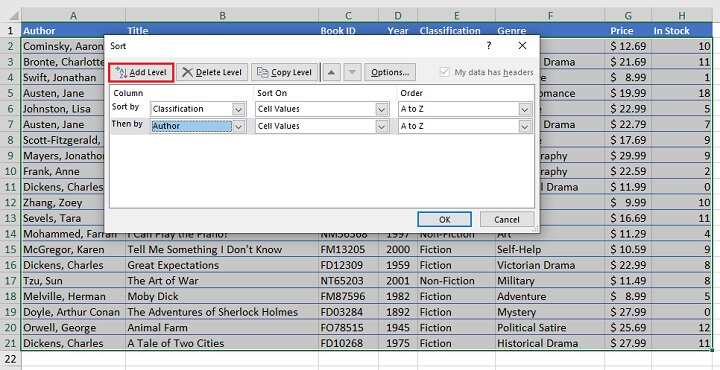
Task: Click Book ID cell 'FO78515'
Action: click(x=349, y=328)
